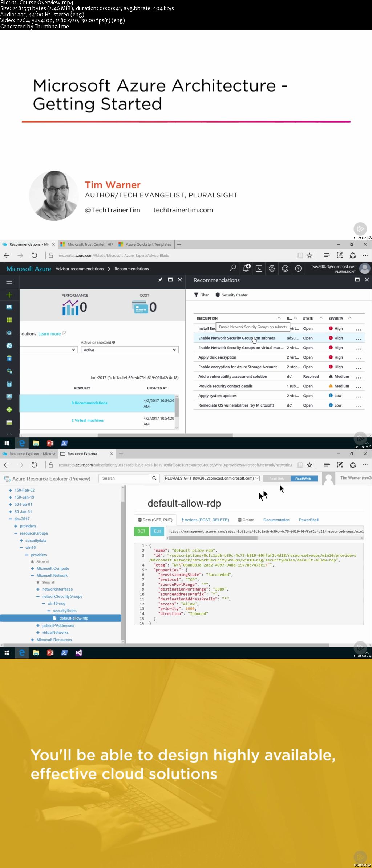Click the PowerPoint taskbar icon below Azure portal
372x868 pixels.
50,443
